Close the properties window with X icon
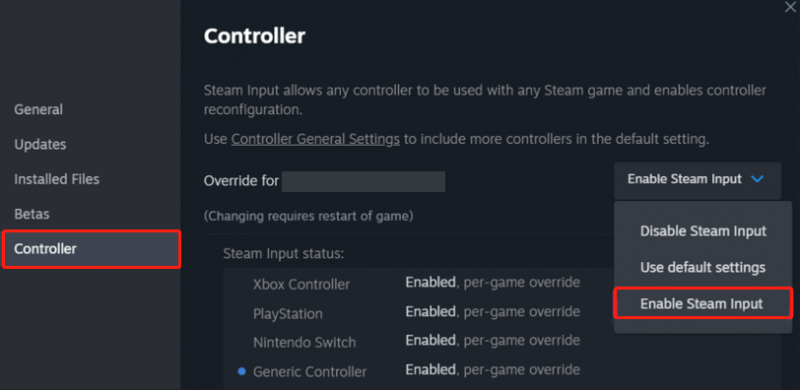This screenshot has height=390, width=800. [x=790, y=7]
